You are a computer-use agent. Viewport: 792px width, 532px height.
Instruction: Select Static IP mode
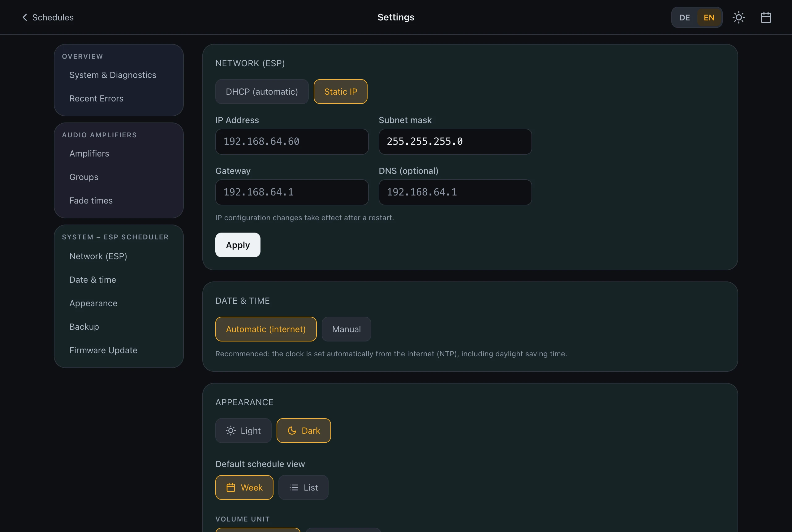[x=340, y=92]
